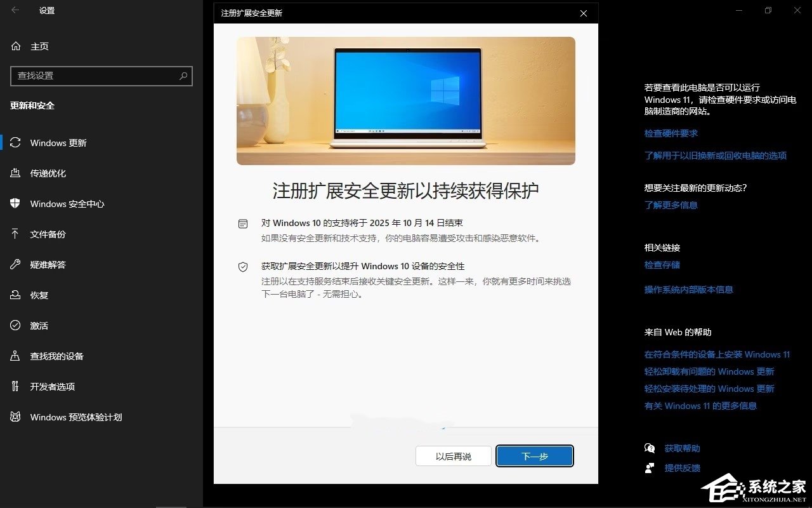Return to the Settings 主页
This screenshot has height=508, width=812.
(x=40, y=46)
